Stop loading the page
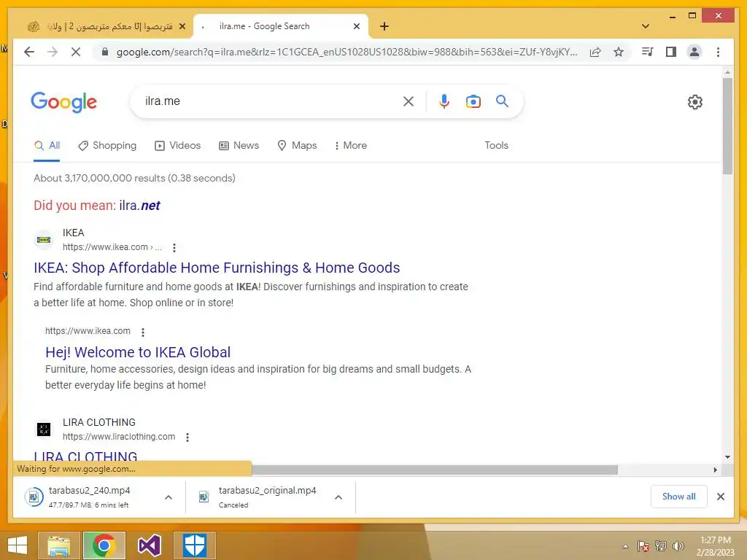The image size is (747, 560). pyautogui.click(x=76, y=52)
